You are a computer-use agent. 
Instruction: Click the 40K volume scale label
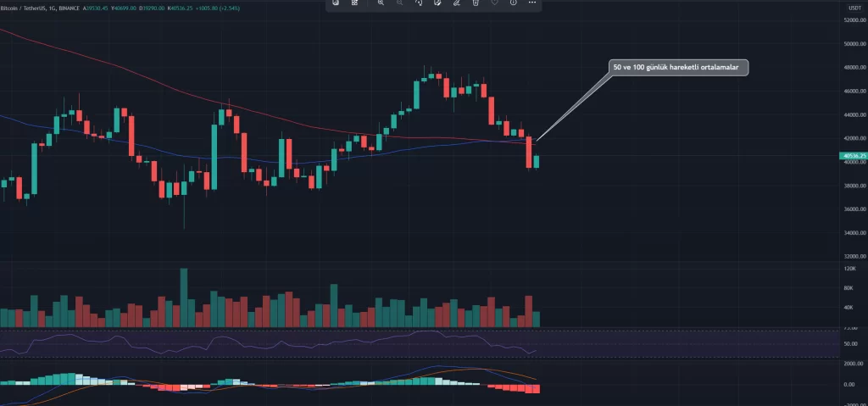848,308
